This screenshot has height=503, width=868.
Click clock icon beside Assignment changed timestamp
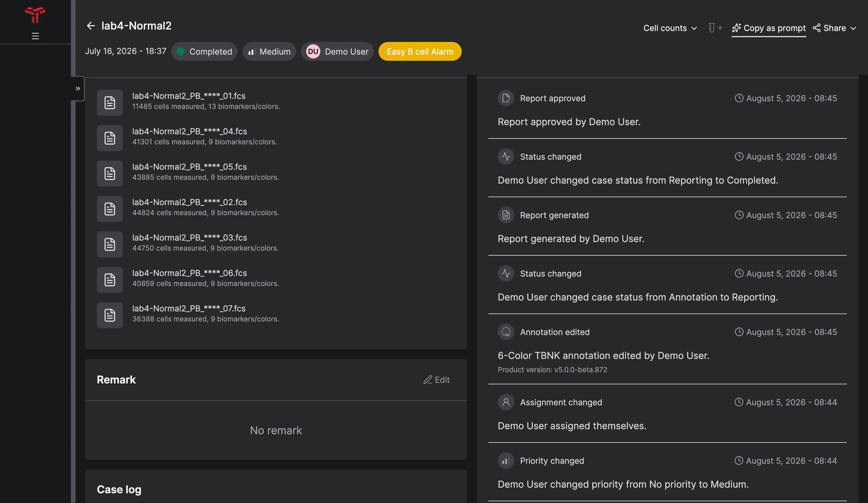[x=738, y=402]
